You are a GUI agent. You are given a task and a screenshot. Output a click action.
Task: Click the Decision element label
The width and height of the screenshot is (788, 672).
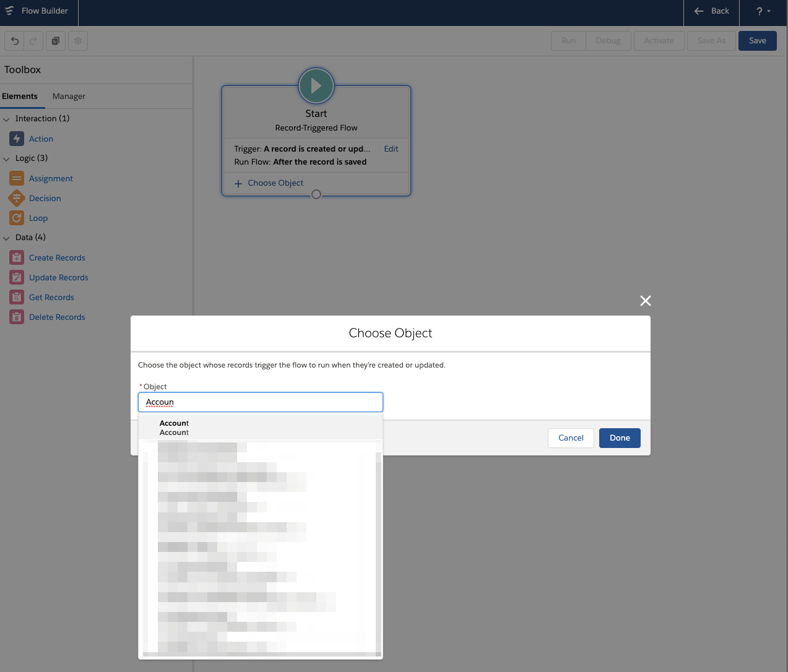pos(45,199)
